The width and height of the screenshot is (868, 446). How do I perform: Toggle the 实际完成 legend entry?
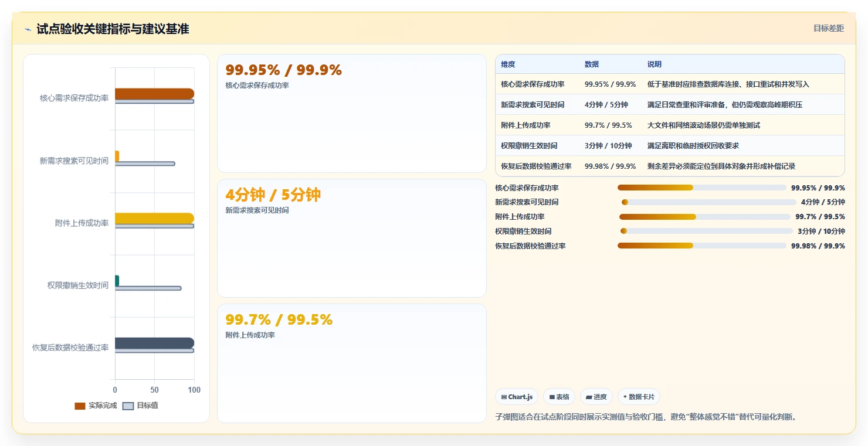coord(96,406)
